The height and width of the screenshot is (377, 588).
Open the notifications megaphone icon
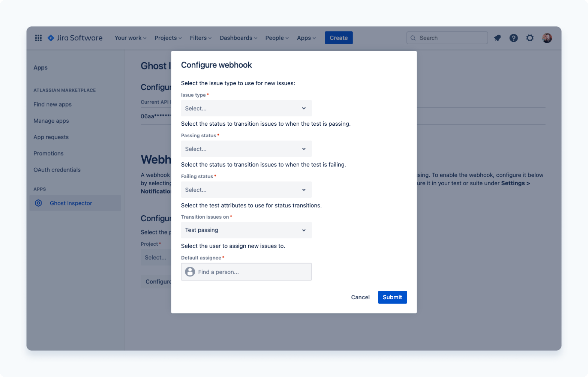click(x=497, y=38)
